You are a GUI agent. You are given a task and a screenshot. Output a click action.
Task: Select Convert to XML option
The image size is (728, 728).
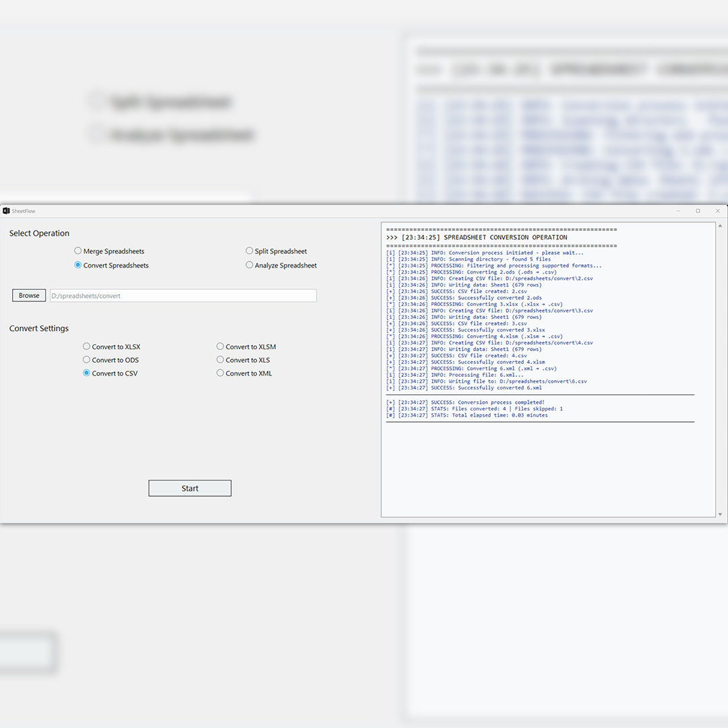[x=244, y=373]
